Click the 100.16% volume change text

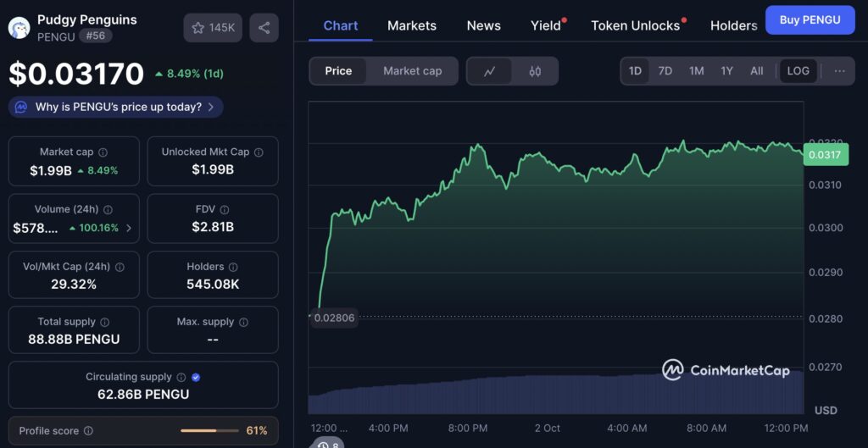(98, 228)
